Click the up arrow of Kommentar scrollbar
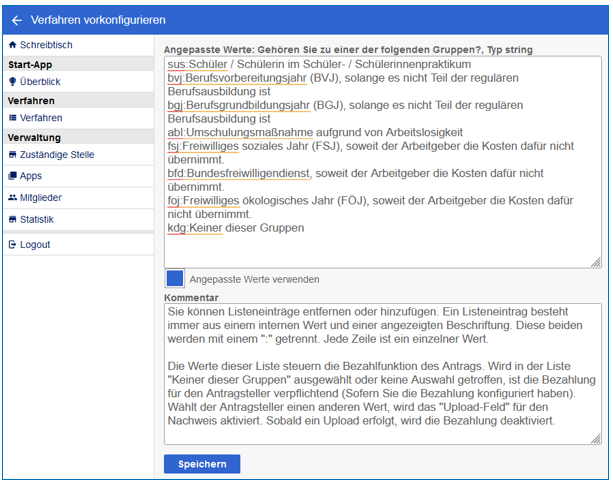 (595, 310)
